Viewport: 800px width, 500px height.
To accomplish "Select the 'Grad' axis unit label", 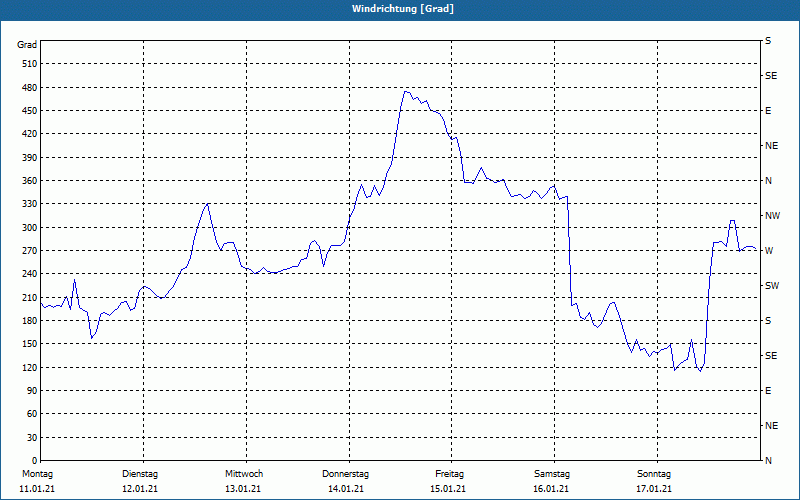I will 27,45.
